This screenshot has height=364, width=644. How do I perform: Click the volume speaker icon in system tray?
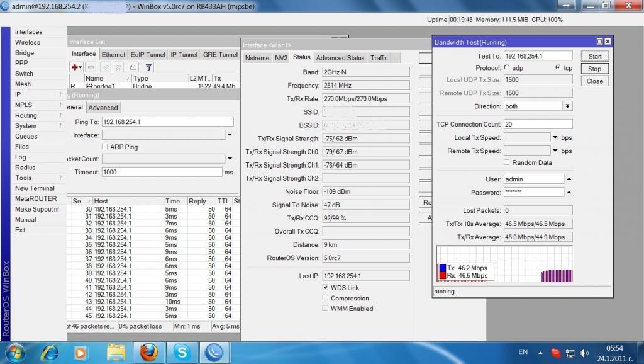pyautogui.click(x=584, y=352)
